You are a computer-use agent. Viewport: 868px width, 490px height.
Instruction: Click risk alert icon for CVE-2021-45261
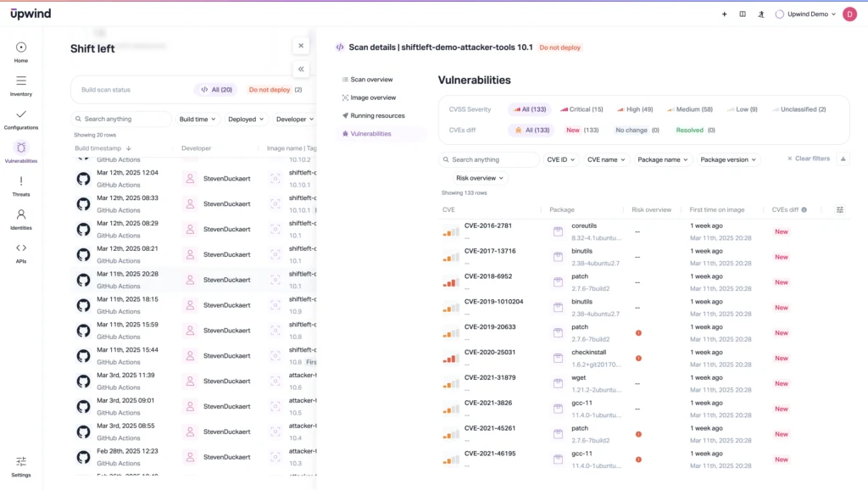coord(638,434)
